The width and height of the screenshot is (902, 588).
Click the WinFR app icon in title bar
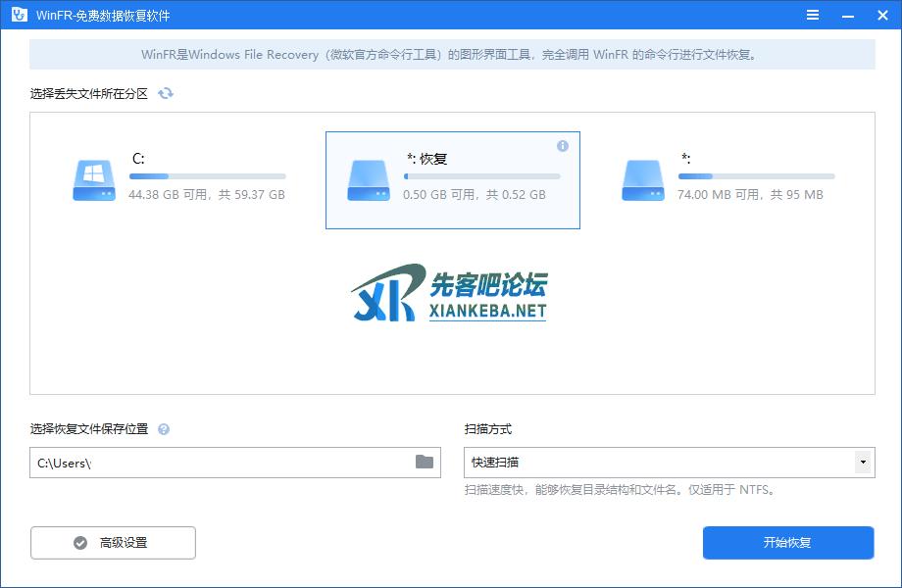point(18,16)
